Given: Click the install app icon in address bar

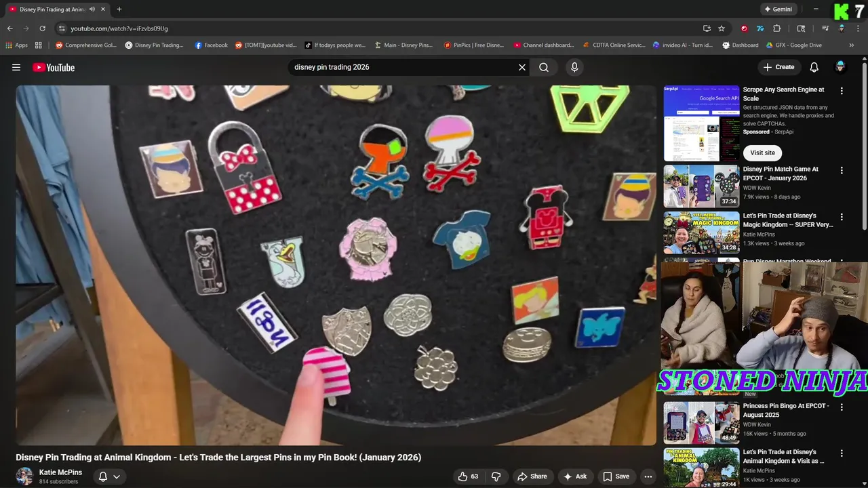Looking at the screenshot, I should (707, 28).
